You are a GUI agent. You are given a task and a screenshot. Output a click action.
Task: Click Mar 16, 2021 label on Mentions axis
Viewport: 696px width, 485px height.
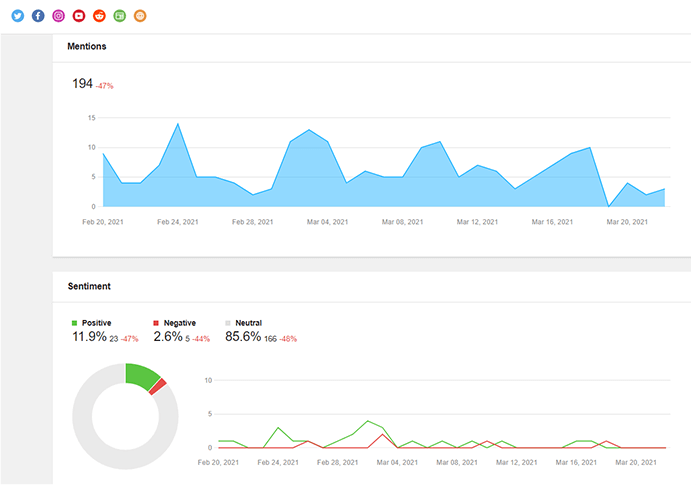pos(552,222)
